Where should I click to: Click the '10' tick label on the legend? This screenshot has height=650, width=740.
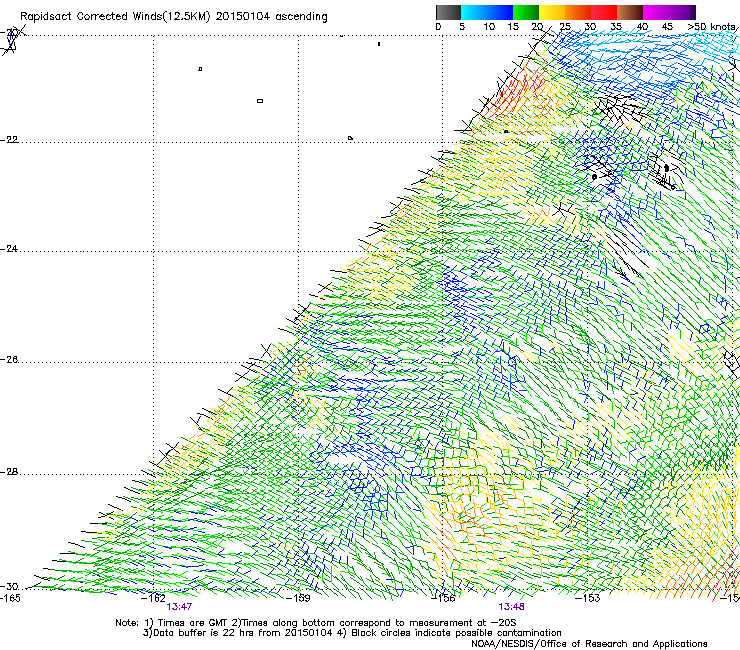[489, 27]
